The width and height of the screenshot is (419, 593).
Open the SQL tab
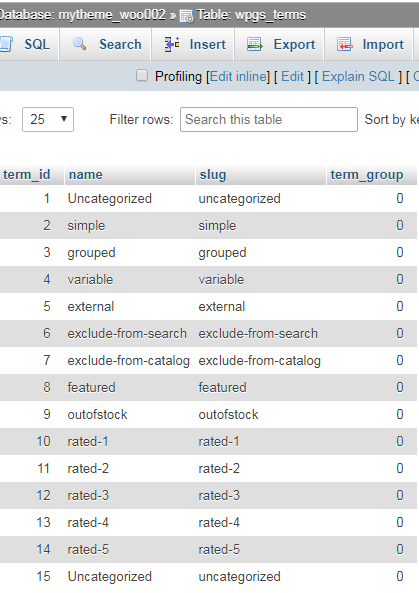coord(29,44)
